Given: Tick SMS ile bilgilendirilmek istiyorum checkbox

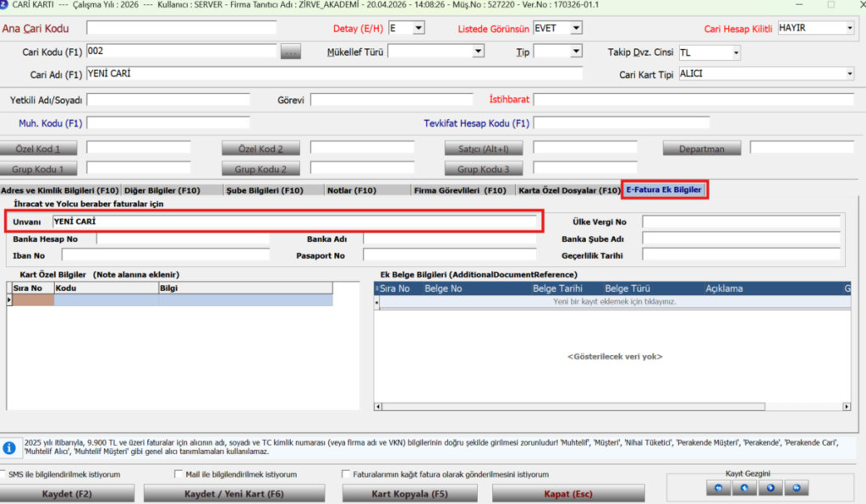Looking at the screenshot, I should [3, 474].
